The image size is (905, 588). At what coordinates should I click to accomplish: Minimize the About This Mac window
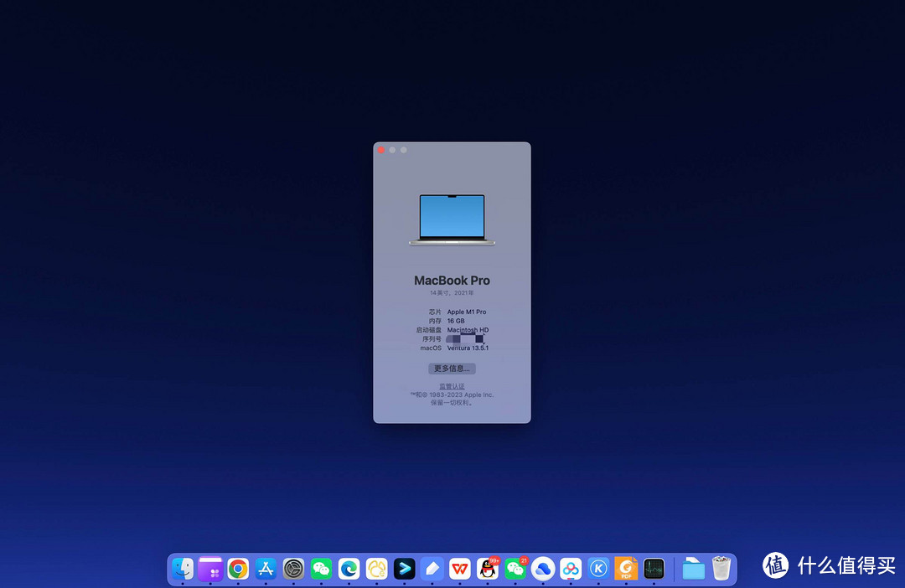coord(392,150)
